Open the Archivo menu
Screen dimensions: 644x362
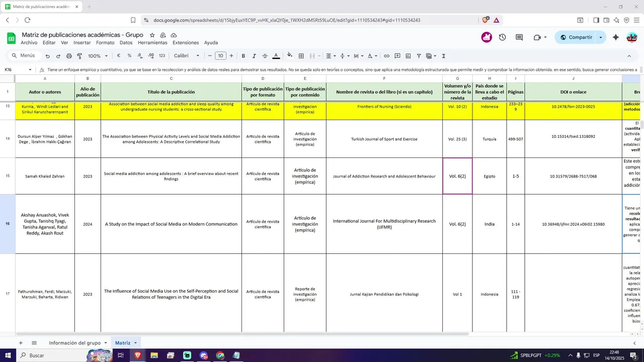(29, 43)
